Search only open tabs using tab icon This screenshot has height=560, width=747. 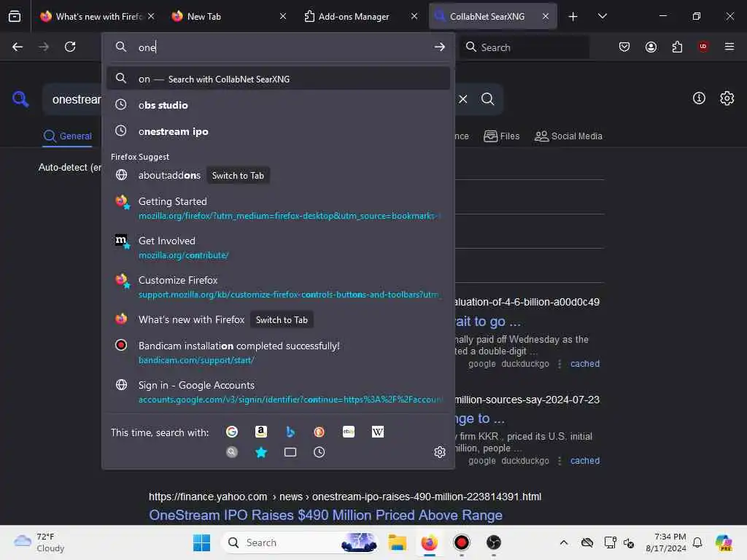pyautogui.click(x=290, y=452)
